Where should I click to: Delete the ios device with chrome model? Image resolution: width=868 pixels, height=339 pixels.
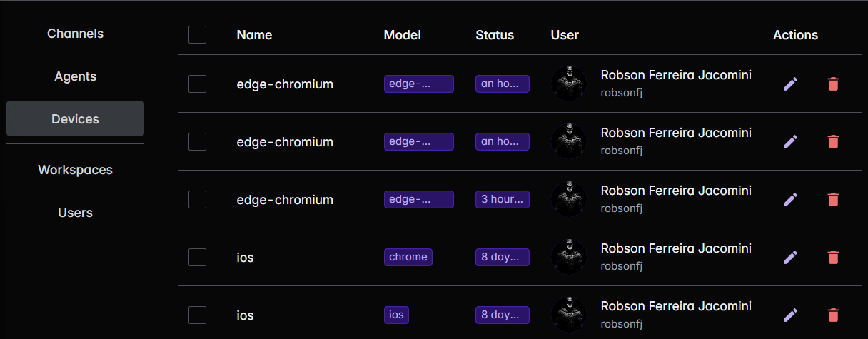(x=833, y=257)
